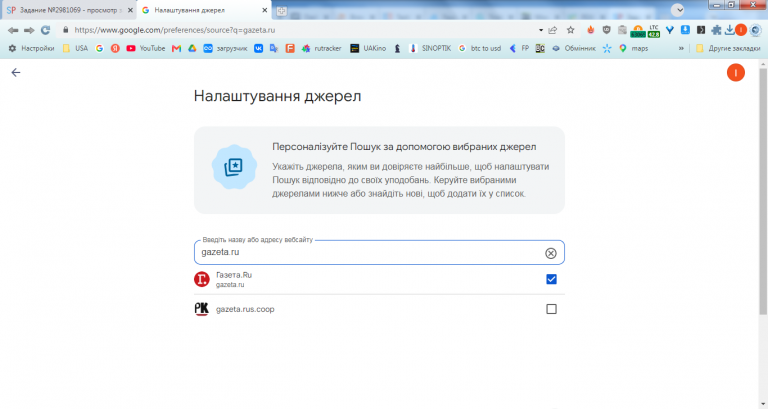Open the tab search chevron button

(678, 10)
